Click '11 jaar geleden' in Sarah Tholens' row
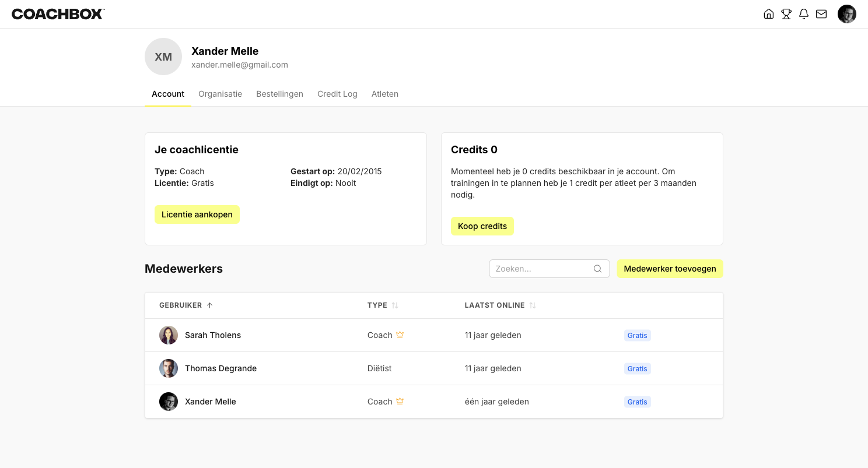The height and width of the screenshot is (468, 868). [493, 335]
